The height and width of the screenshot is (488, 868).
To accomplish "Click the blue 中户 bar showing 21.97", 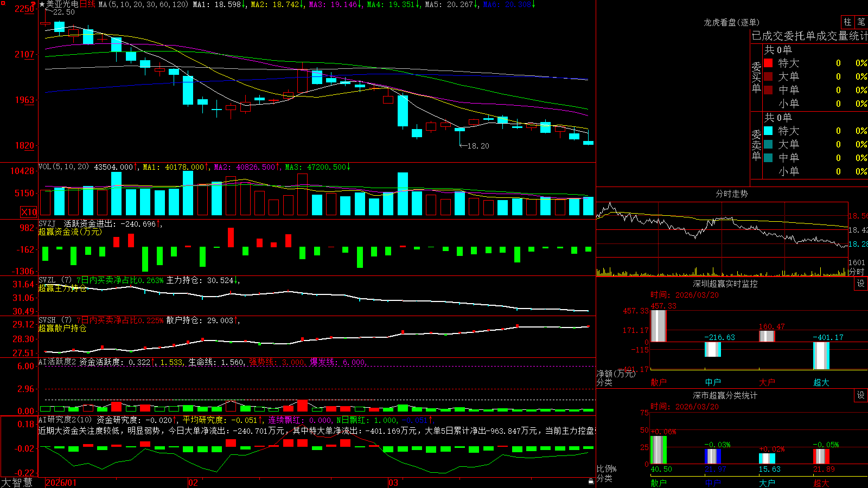I will (713, 456).
